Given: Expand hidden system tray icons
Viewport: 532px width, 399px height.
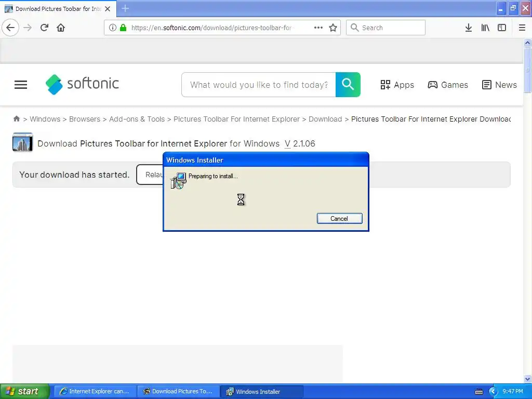Looking at the screenshot, I should point(493,392).
